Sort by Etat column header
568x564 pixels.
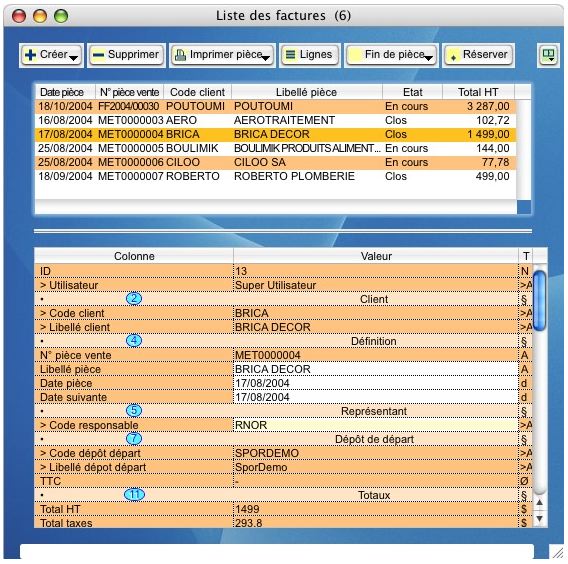pos(413,92)
